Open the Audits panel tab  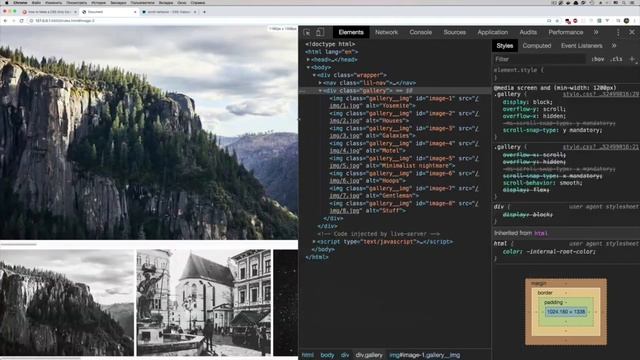(528, 32)
